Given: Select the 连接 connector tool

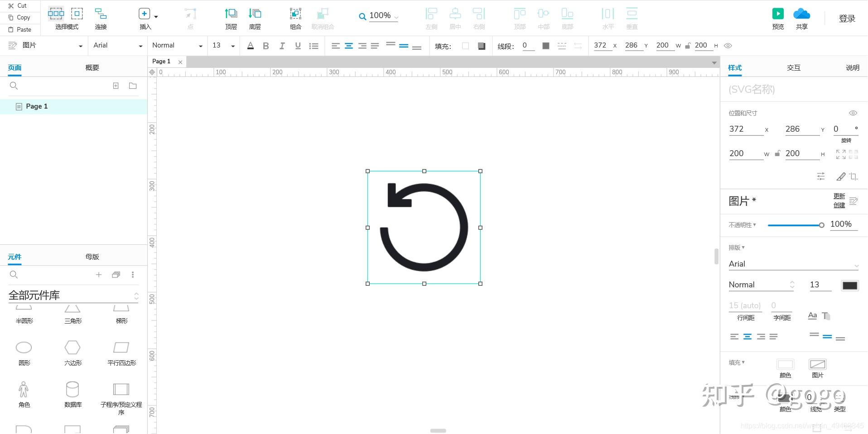Looking at the screenshot, I should coord(101,14).
